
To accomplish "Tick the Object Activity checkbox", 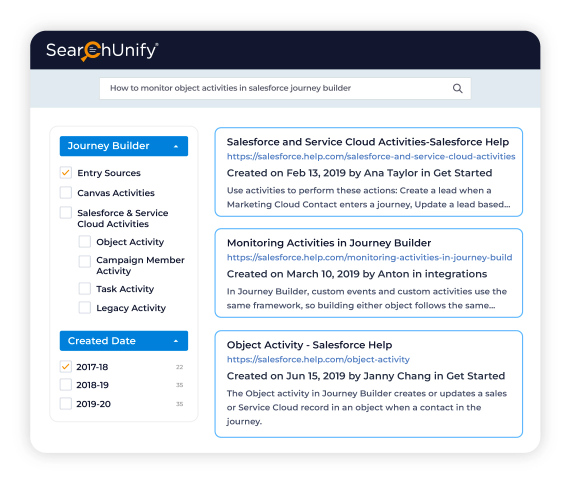I will pos(85,242).
